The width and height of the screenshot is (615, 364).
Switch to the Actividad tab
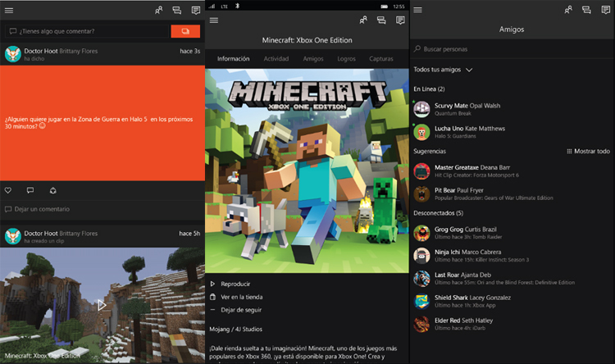pyautogui.click(x=276, y=59)
